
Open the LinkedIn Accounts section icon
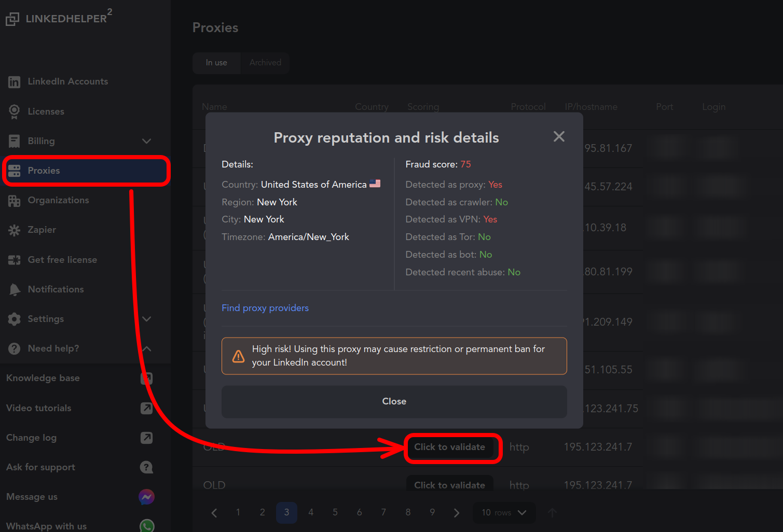pyautogui.click(x=14, y=81)
